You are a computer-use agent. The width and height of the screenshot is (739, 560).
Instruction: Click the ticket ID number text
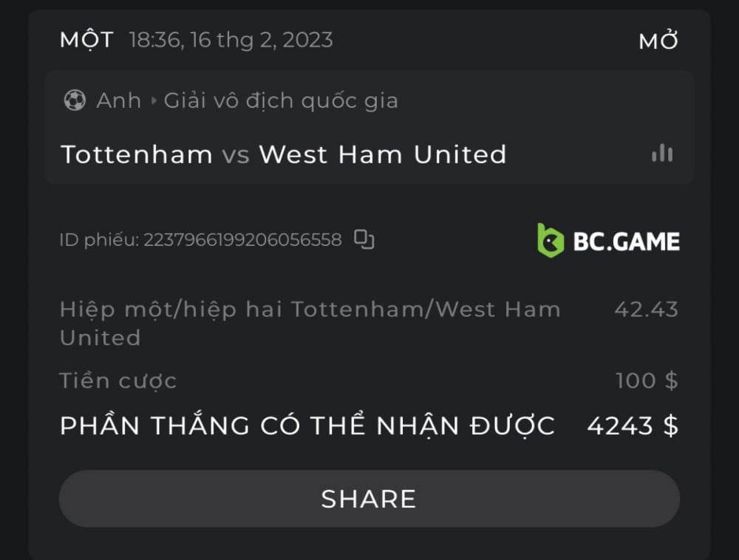click(x=242, y=240)
